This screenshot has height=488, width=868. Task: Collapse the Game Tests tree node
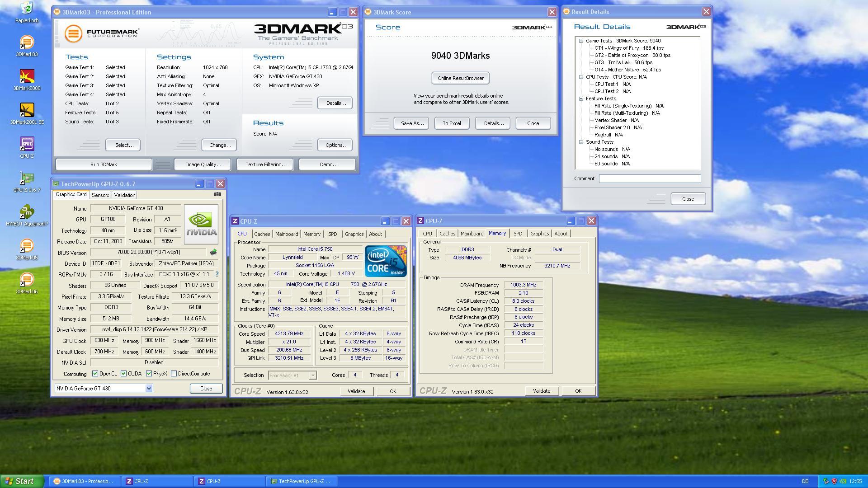pos(581,41)
